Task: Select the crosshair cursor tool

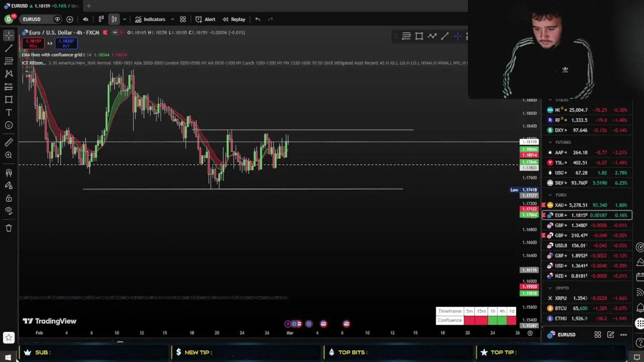Action: coord(9,35)
